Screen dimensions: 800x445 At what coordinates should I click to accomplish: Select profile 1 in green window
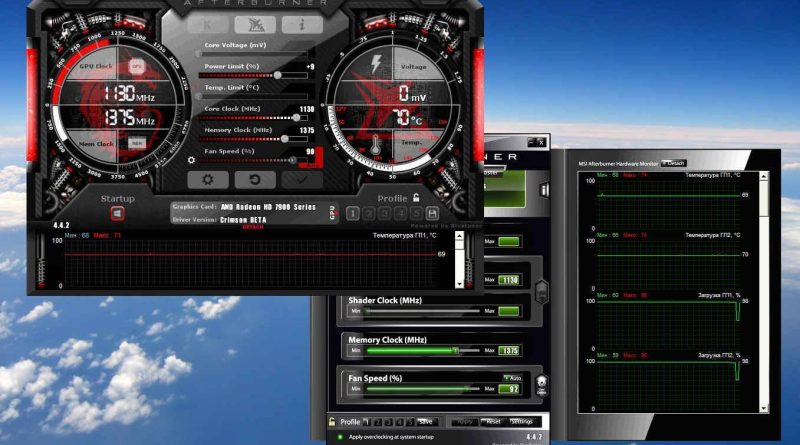click(x=367, y=422)
